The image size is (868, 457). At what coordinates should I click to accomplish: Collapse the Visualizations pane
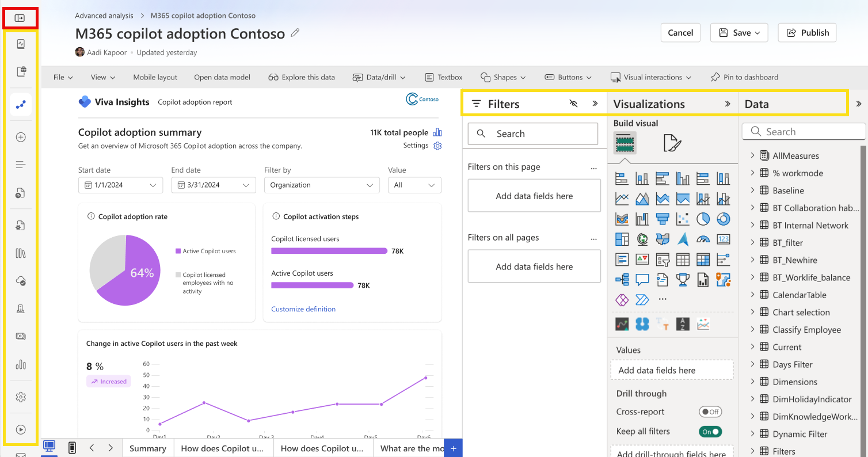point(728,104)
